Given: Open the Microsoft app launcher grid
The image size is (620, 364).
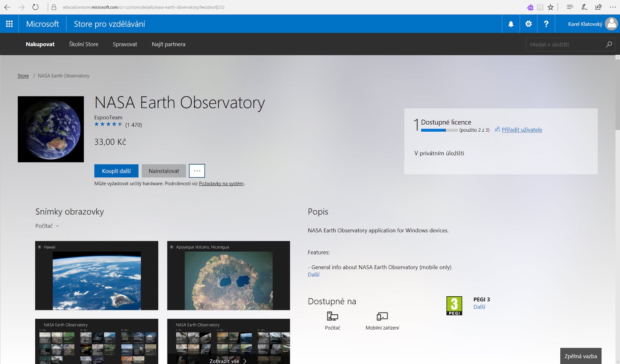Looking at the screenshot, I should point(9,24).
